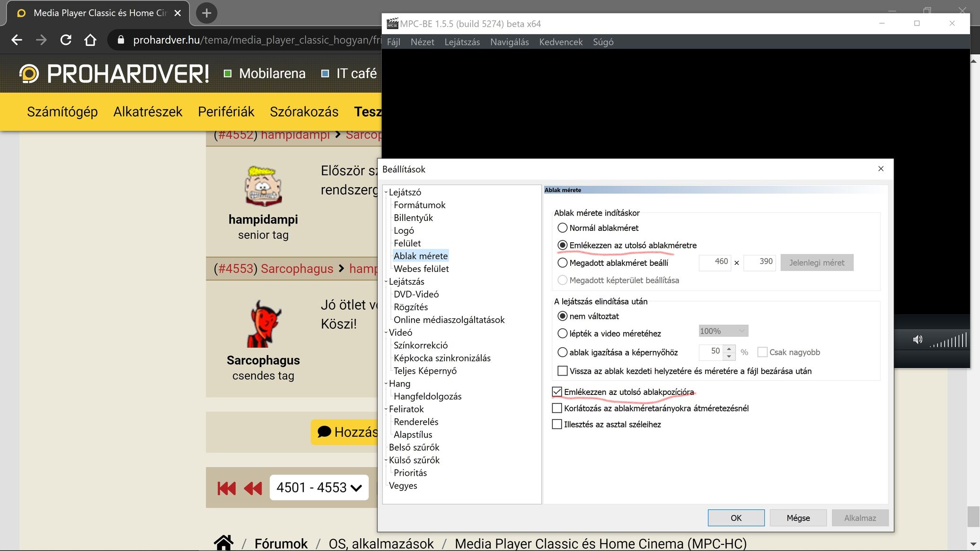This screenshot has width=980, height=551.
Task: Select Formátumok in settings tree
Action: 419,205
